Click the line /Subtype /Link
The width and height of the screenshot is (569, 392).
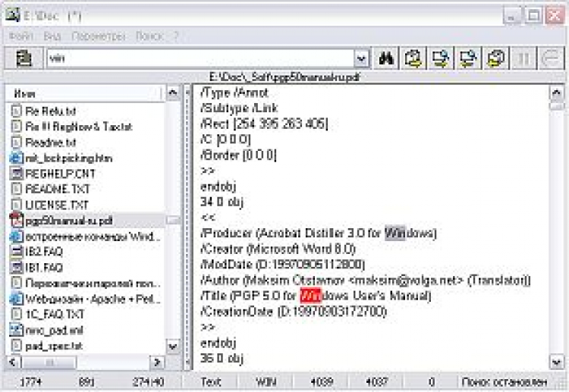click(x=239, y=108)
